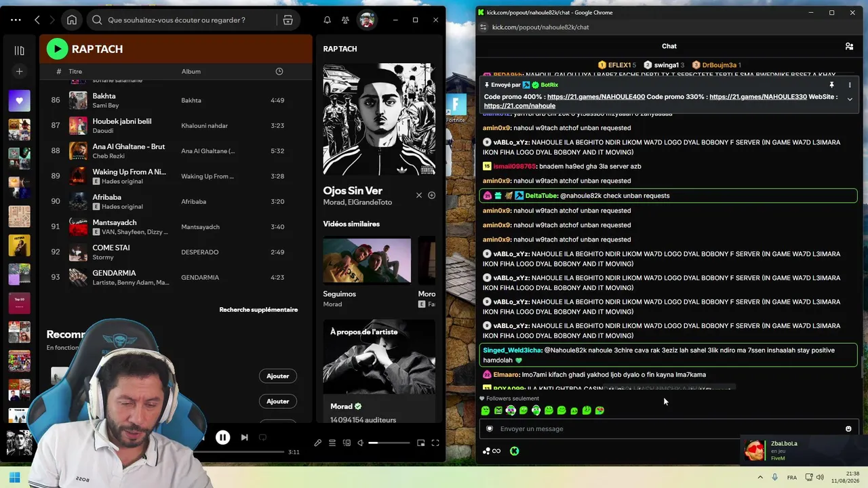Create a new playlist with plus button
868x488 pixels.
click(19, 71)
